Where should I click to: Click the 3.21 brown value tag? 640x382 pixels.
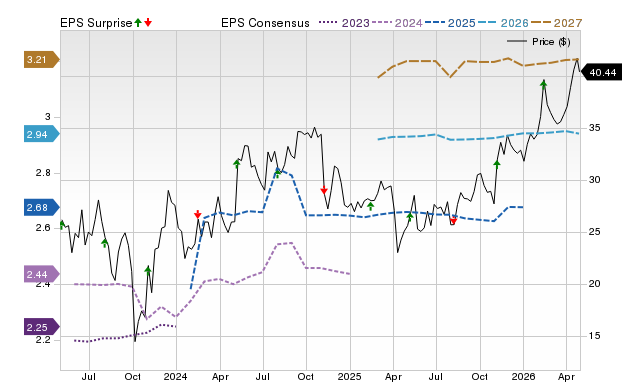(x=42, y=60)
